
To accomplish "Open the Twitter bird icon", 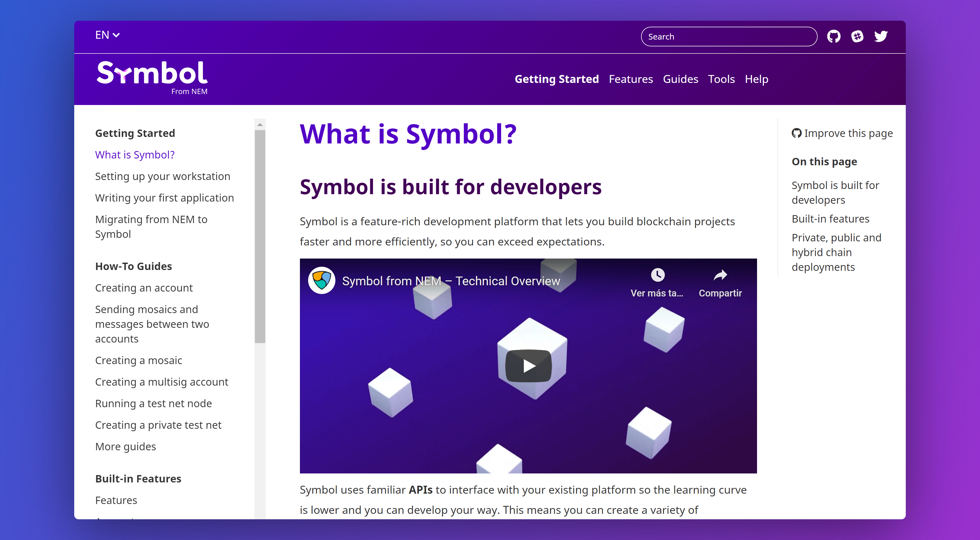I will [x=881, y=37].
